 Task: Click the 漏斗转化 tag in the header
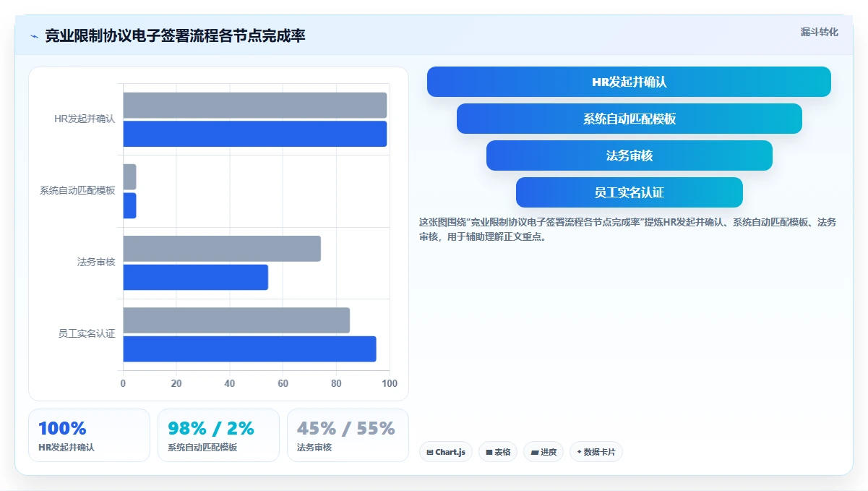(x=819, y=32)
